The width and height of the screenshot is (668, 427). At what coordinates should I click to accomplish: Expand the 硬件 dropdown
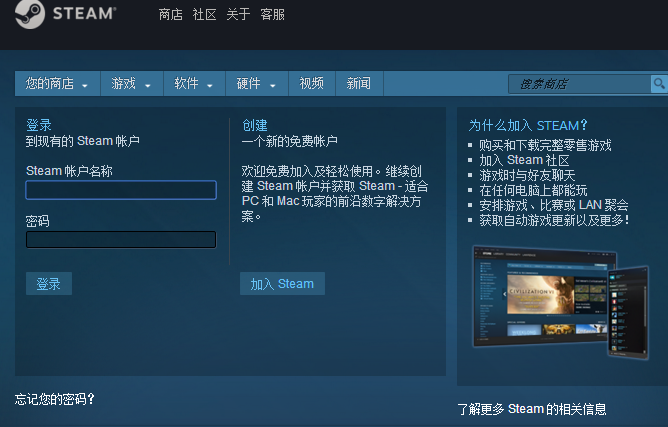[257, 84]
